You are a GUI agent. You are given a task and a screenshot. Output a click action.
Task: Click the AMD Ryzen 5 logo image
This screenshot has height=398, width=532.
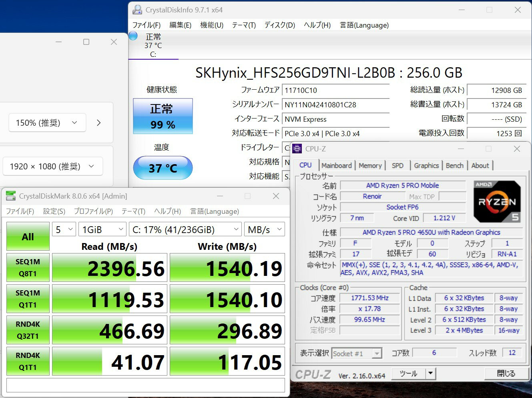tap(497, 201)
